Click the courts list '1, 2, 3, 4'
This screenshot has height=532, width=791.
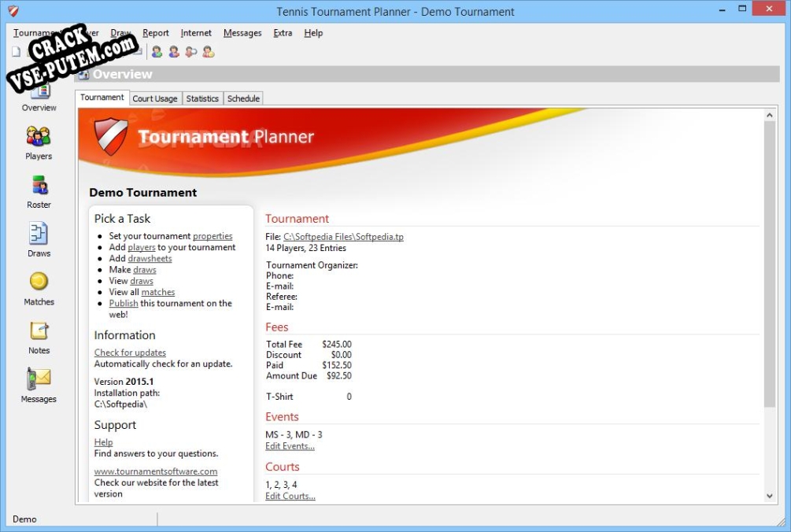coord(281,485)
